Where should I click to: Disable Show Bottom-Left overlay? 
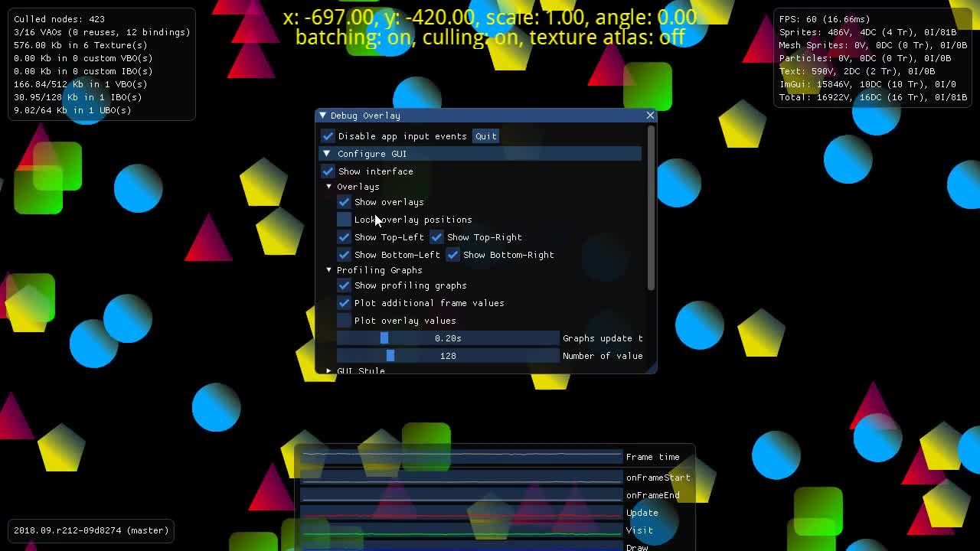344,255
